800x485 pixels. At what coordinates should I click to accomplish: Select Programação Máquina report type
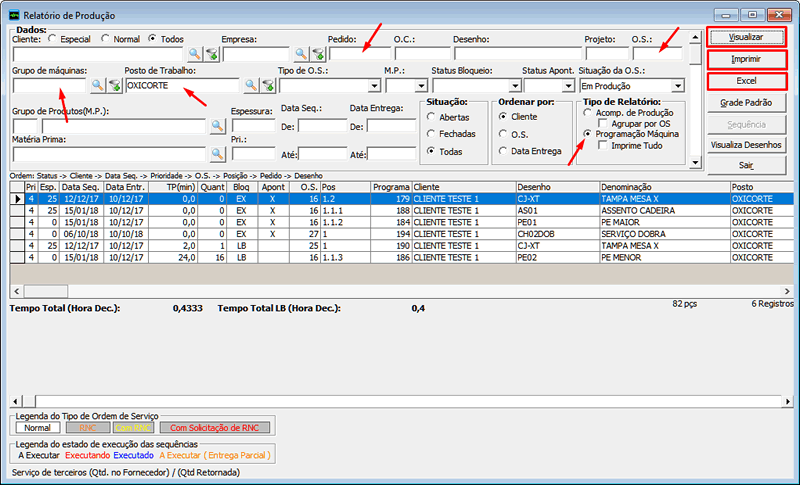point(588,134)
